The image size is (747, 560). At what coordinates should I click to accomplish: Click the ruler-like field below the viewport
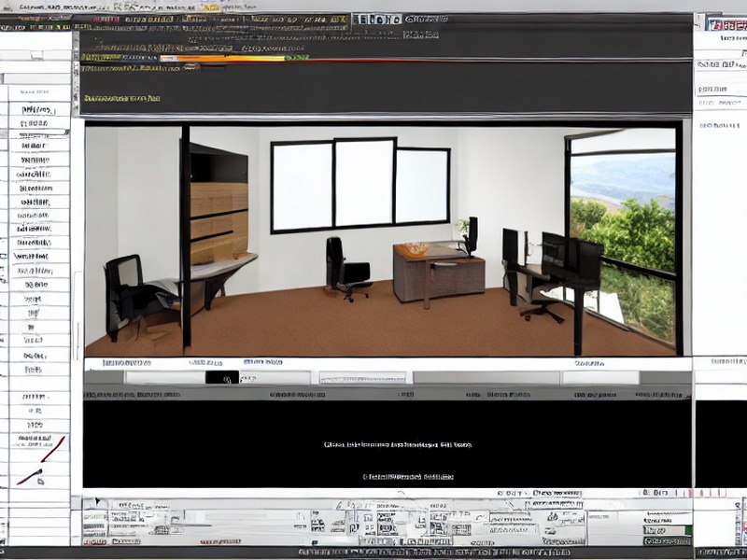tap(362, 378)
